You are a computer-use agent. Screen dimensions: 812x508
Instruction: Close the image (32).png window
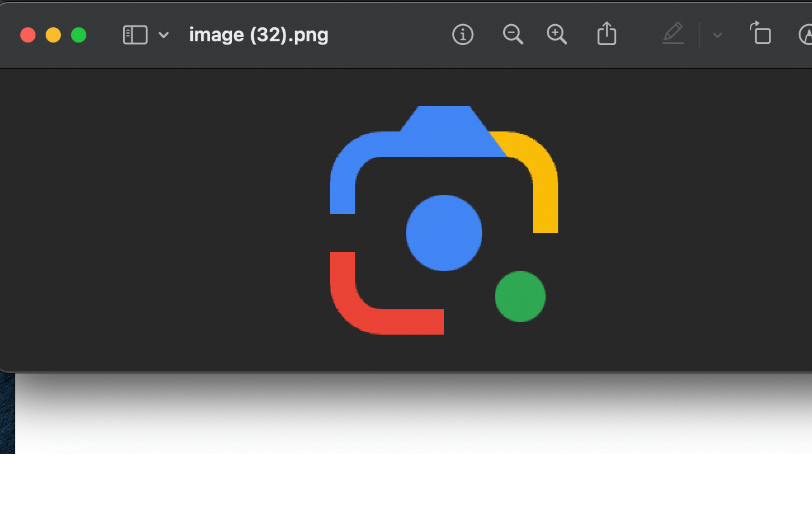pyautogui.click(x=28, y=35)
